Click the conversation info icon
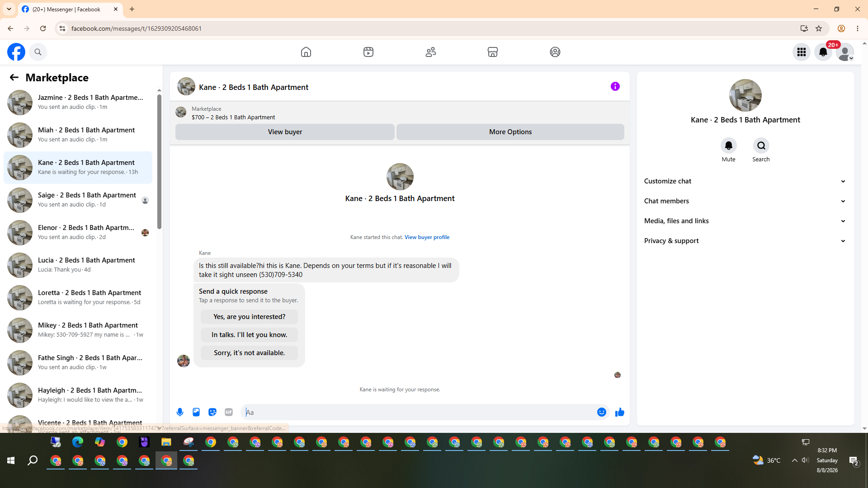868x488 pixels. 615,86
